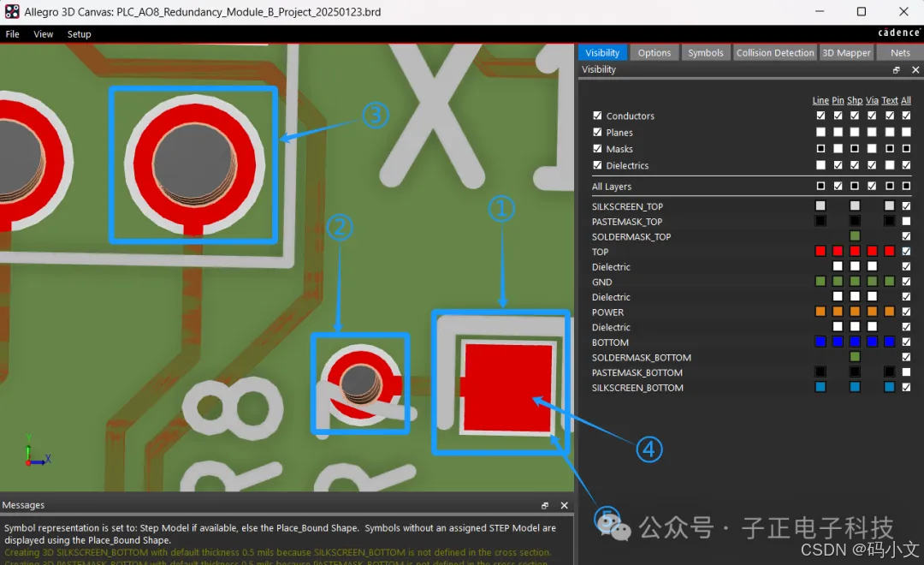Toggle Masks Text visibility checkbox

point(889,149)
